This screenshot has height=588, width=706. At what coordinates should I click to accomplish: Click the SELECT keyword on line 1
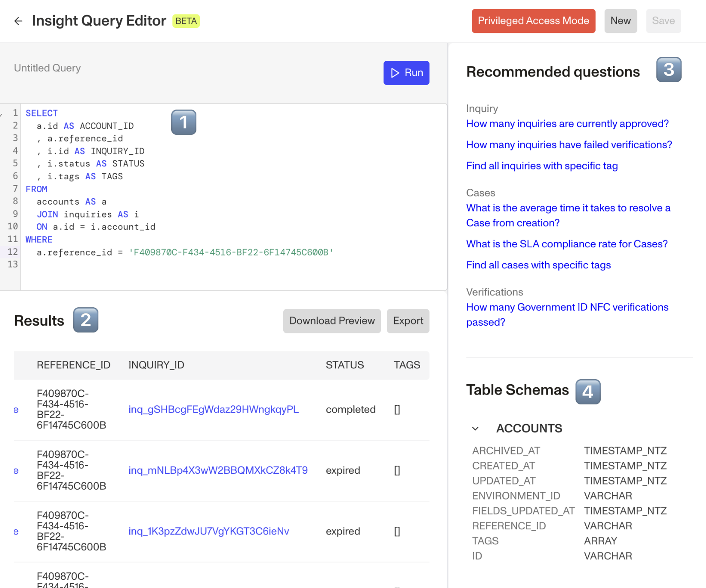[42, 113]
